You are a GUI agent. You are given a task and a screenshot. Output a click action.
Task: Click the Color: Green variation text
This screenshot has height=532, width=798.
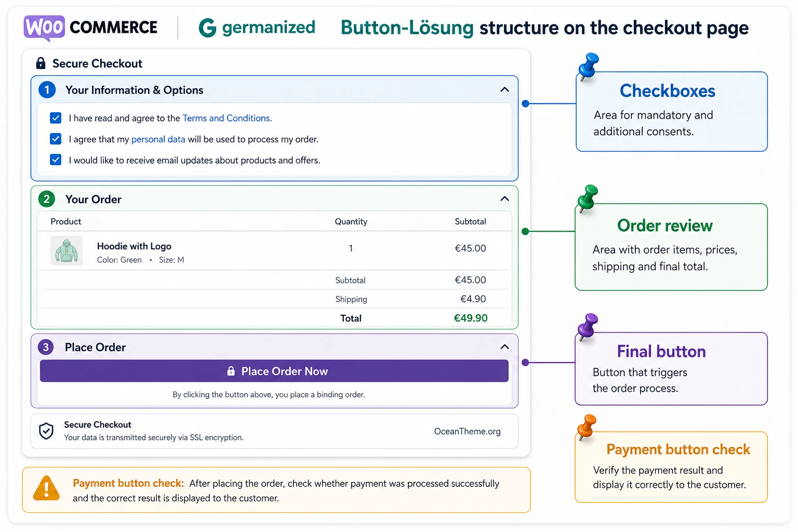[x=119, y=260]
